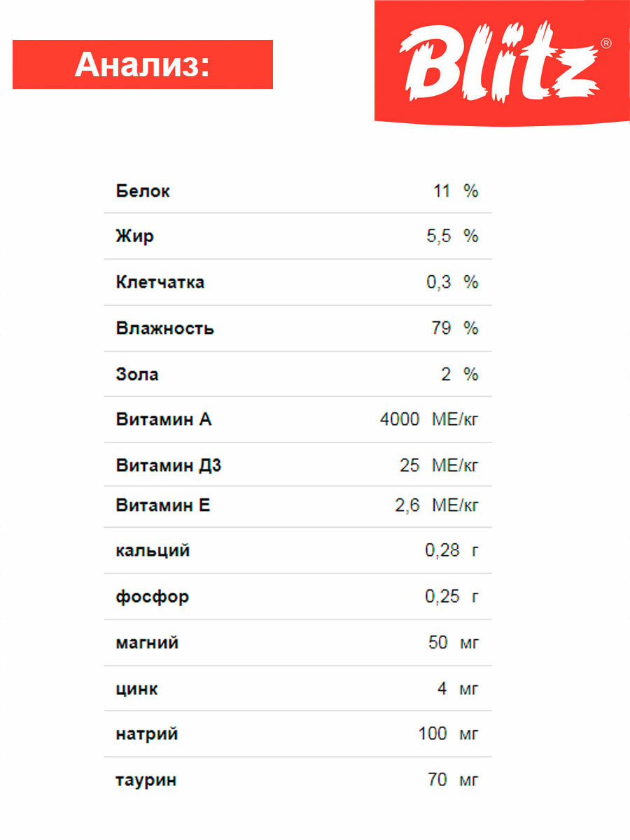Screen dimensions: 630x840
Task: Click the 4000 МЕ/кг value
Action: point(429,420)
